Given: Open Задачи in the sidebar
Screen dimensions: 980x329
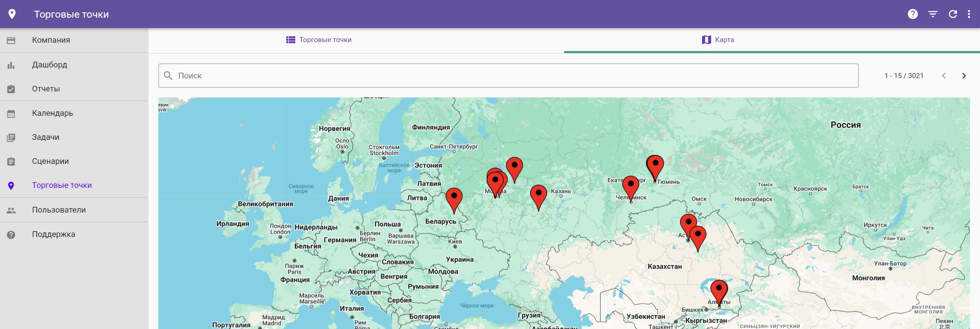Looking at the screenshot, I should [x=74, y=137].
